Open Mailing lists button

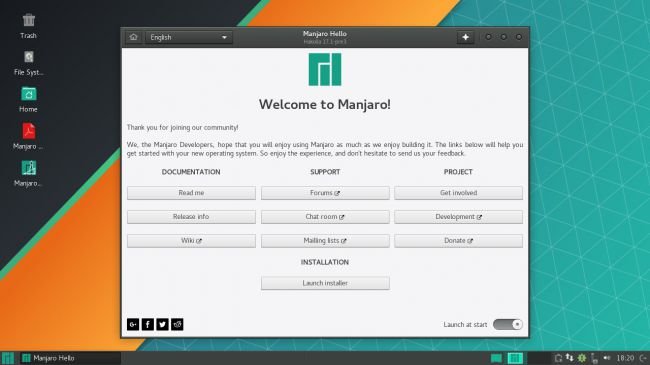pos(325,241)
